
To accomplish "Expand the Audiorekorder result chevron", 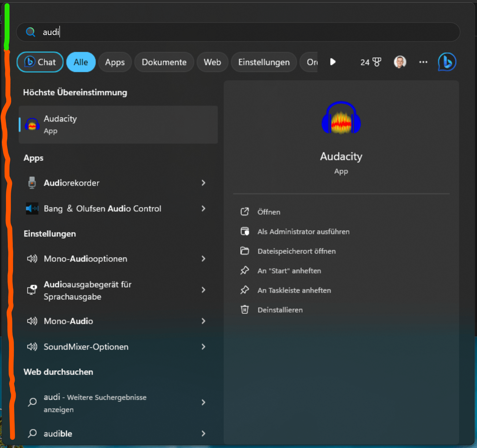I will pyautogui.click(x=204, y=183).
